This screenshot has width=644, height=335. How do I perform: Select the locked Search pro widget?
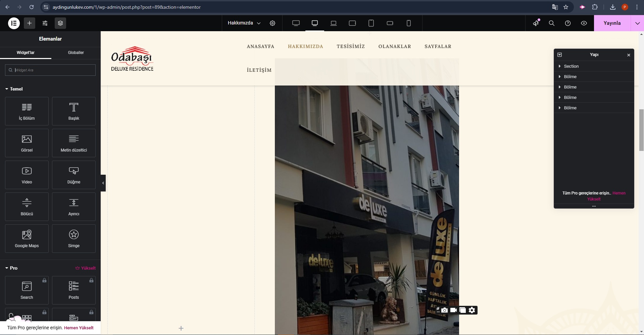pyautogui.click(x=27, y=290)
